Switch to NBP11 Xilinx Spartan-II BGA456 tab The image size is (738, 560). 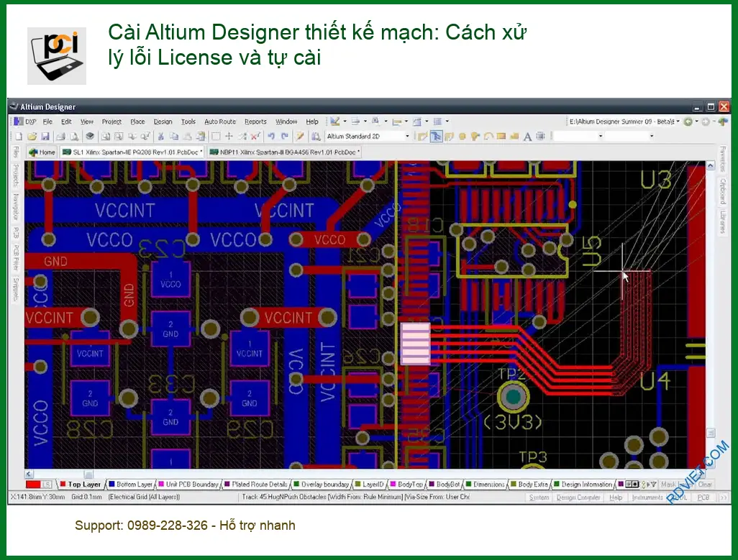click(284, 152)
